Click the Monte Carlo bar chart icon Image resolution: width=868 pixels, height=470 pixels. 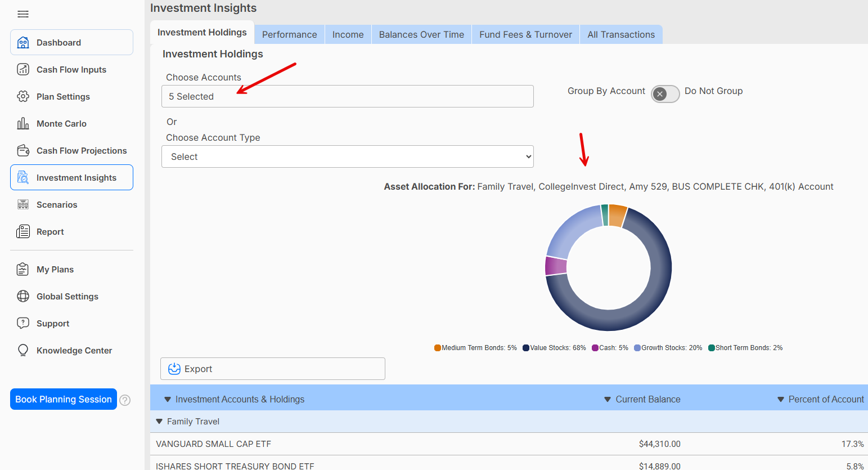(x=23, y=124)
